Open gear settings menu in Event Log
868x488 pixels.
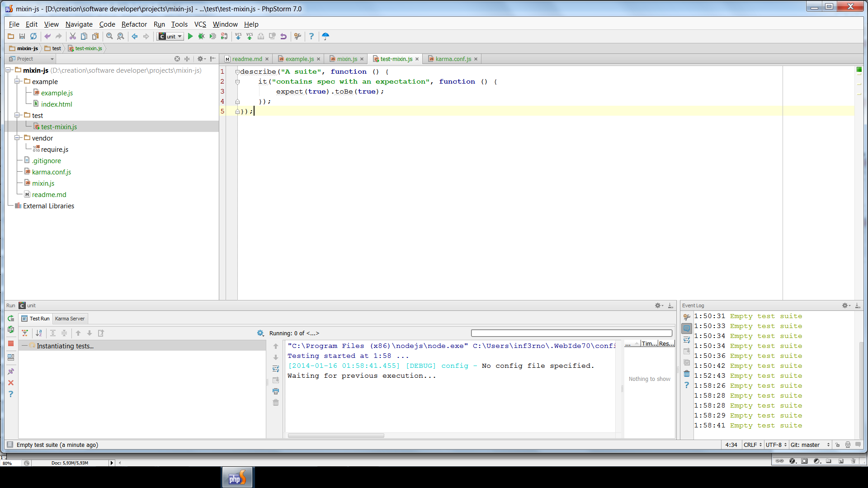pyautogui.click(x=846, y=305)
